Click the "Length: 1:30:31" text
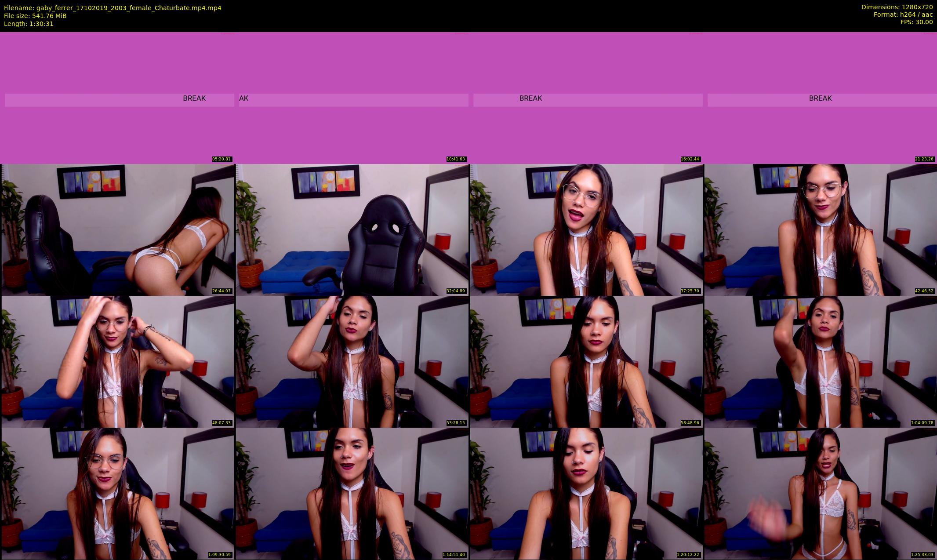 click(x=29, y=24)
